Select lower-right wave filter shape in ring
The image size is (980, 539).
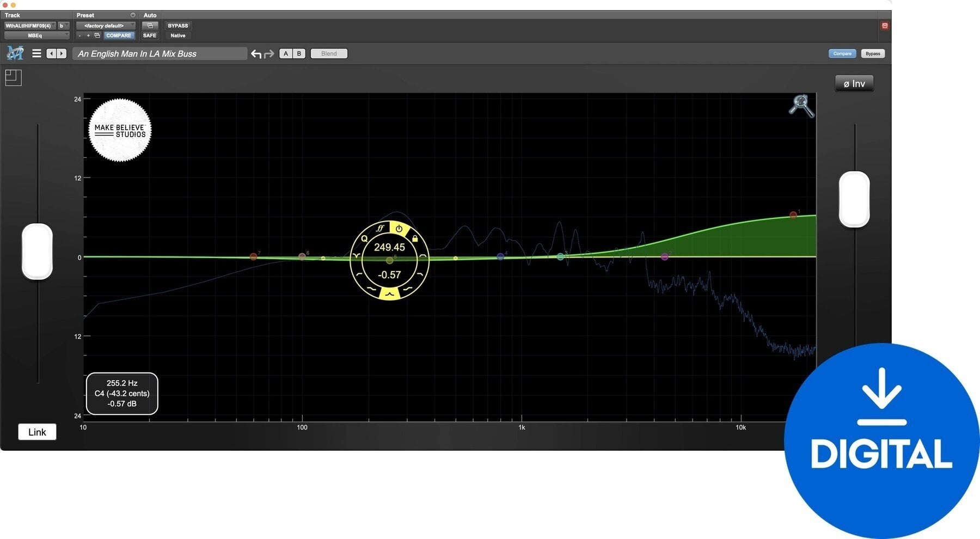point(408,289)
